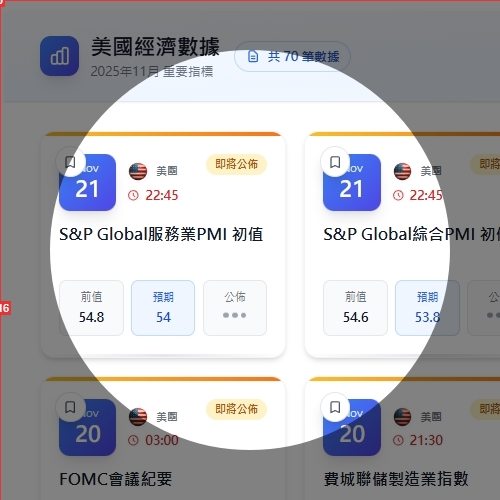The width and height of the screenshot is (500, 500).
Task: Click the US flag on 費城聯儲製造業指數 card
Action: [x=402, y=417]
